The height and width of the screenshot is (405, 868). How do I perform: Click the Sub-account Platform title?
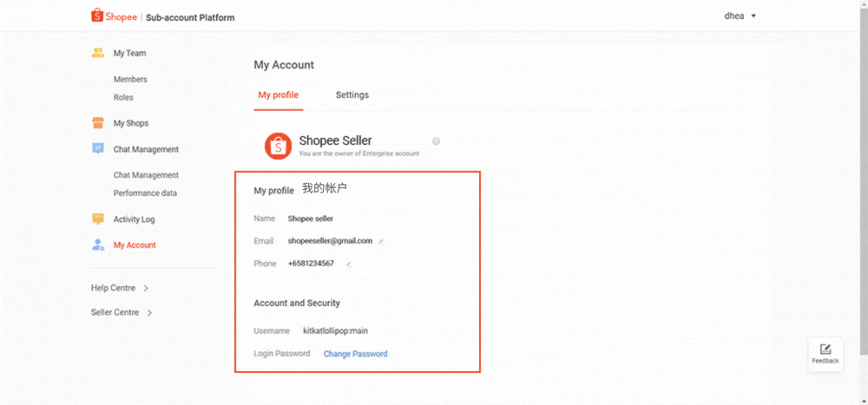190,17
